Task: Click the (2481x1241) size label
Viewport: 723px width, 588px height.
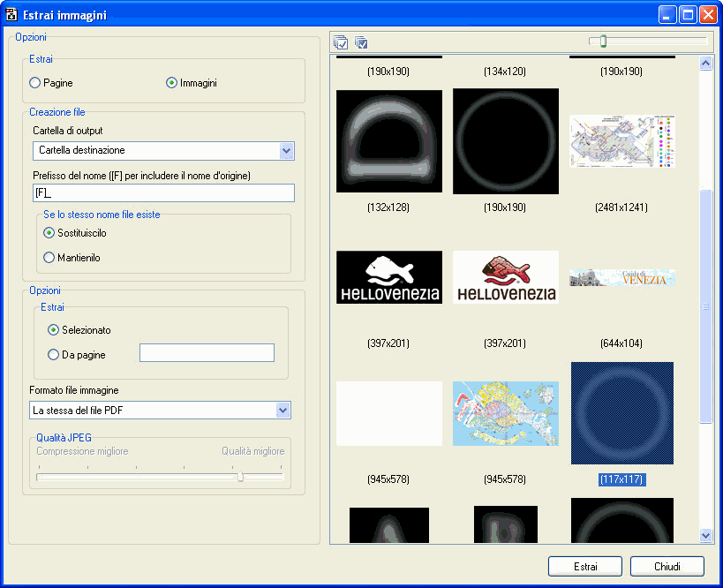Action: click(x=621, y=207)
